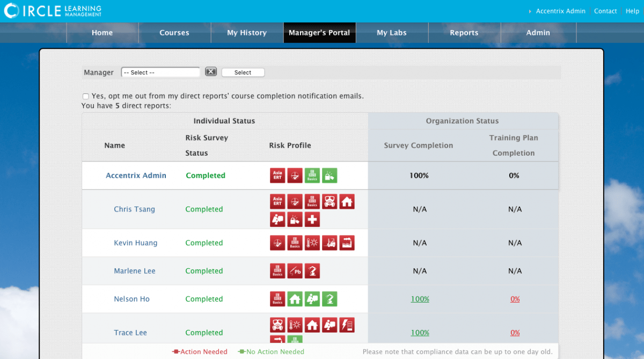Select Kevin Huang's forklift risk icon

[330, 243]
